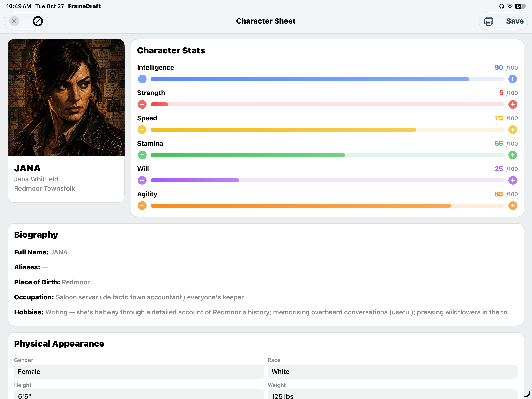This screenshot has height=399, width=532.
Task: Decrease Speed with yellow minus button
Action: pyautogui.click(x=142, y=130)
